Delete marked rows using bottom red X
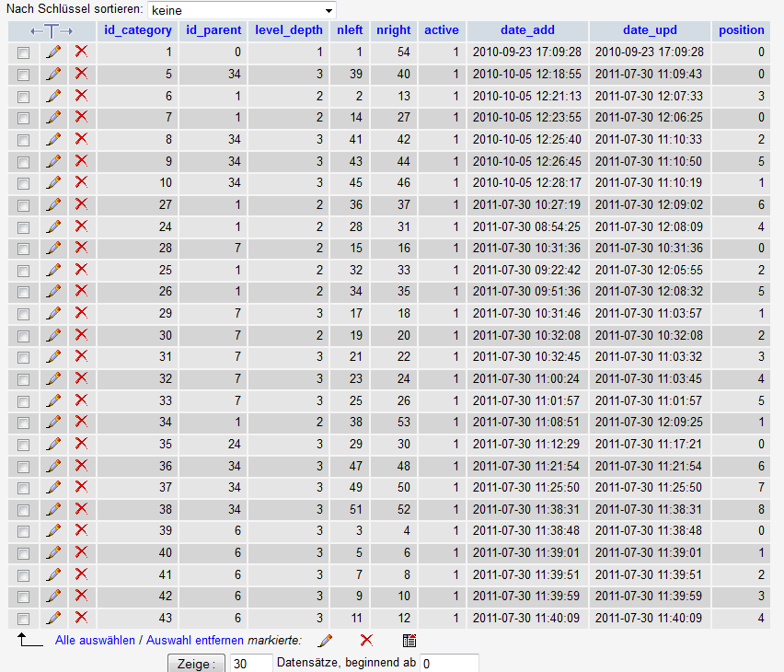 [x=366, y=640]
